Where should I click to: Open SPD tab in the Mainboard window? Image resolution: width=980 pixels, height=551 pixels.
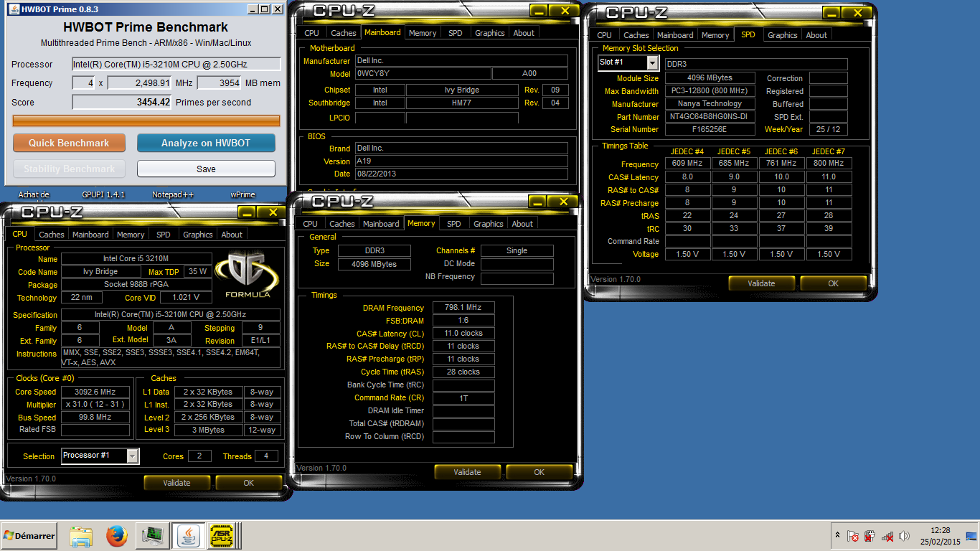pyautogui.click(x=456, y=33)
